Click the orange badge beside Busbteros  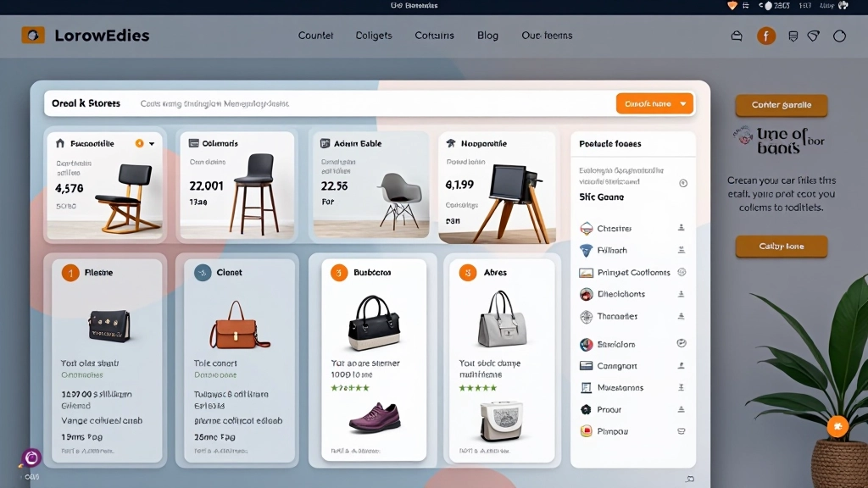pos(339,273)
